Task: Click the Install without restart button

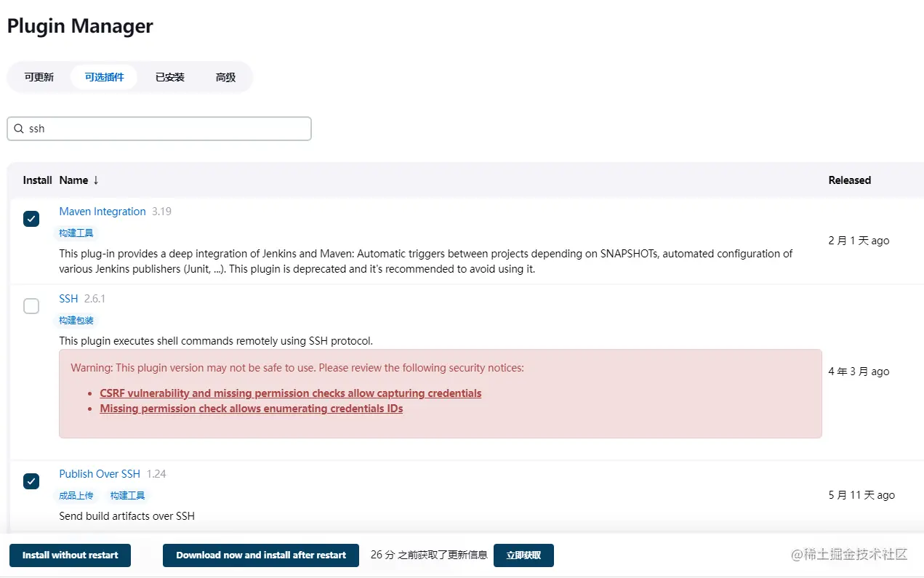Action: pos(70,555)
